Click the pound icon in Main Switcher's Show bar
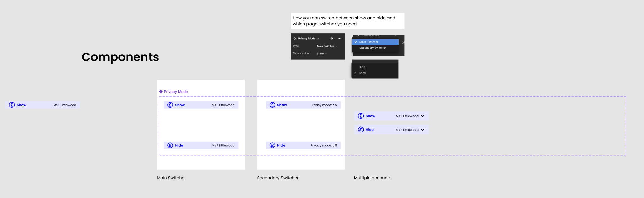The height and width of the screenshot is (198, 644). tap(170, 105)
